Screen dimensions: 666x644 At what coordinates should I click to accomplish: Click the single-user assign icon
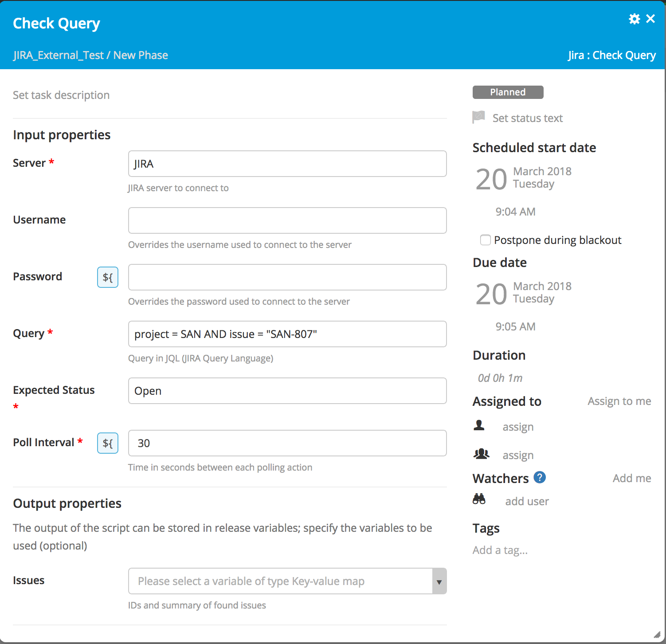(479, 426)
